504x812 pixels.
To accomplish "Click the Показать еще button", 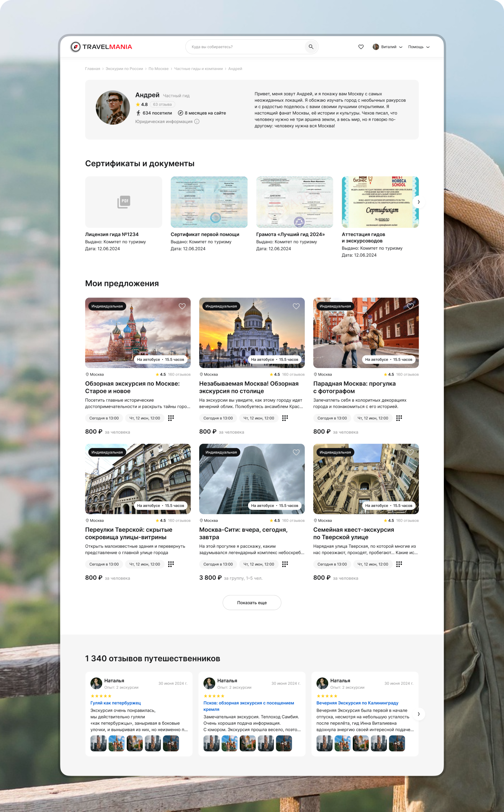I will (x=252, y=603).
